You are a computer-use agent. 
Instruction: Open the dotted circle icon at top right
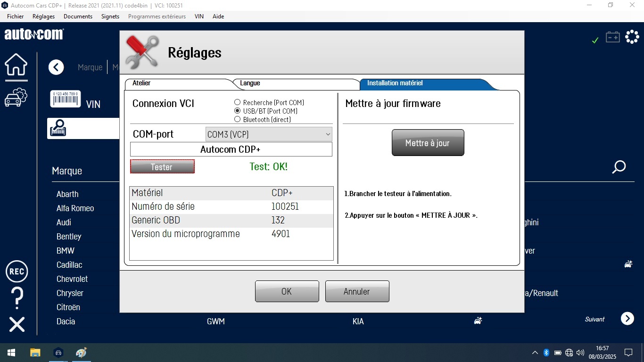tap(632, 37)
